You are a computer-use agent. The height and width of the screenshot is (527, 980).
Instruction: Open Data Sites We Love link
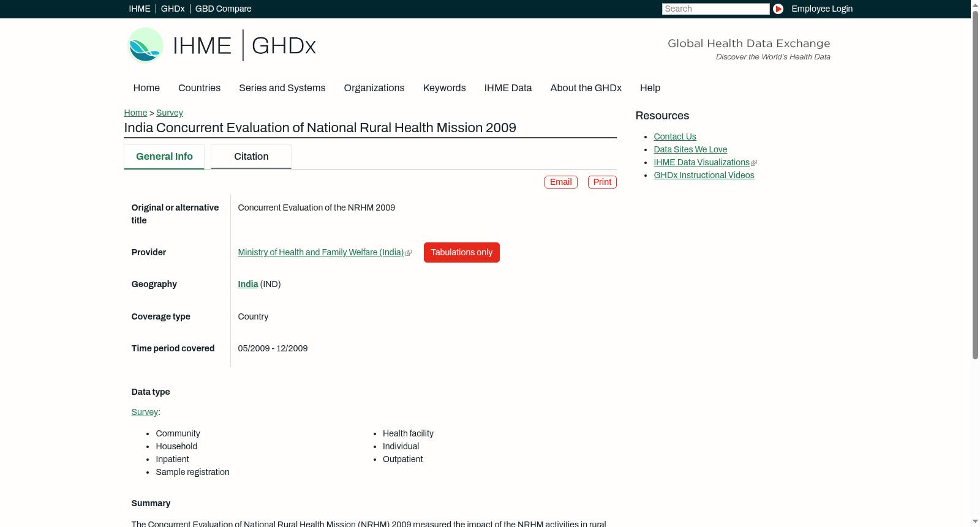(x=690, y=149)
